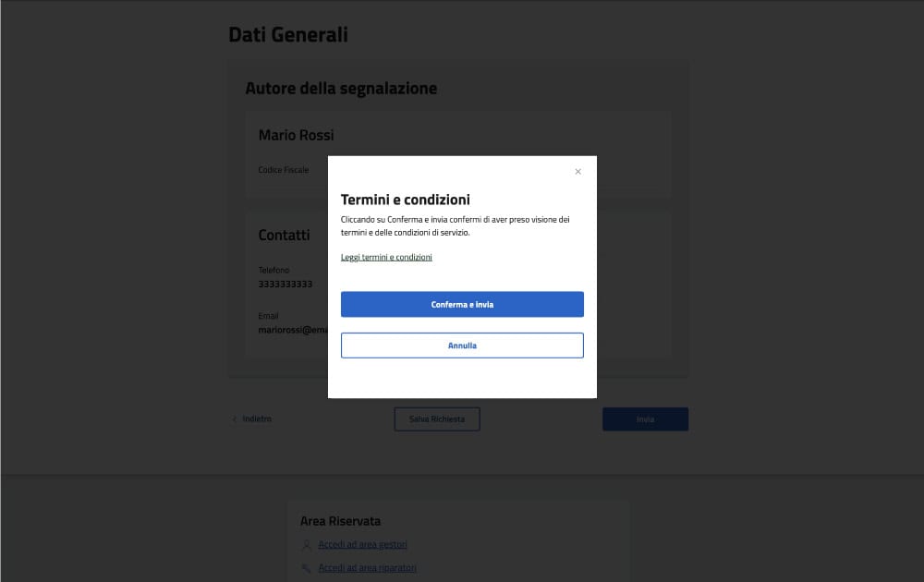Screen dimensions: 924x582
Task: Close the Termini e condizioni dialog
Action: point(578,172)
